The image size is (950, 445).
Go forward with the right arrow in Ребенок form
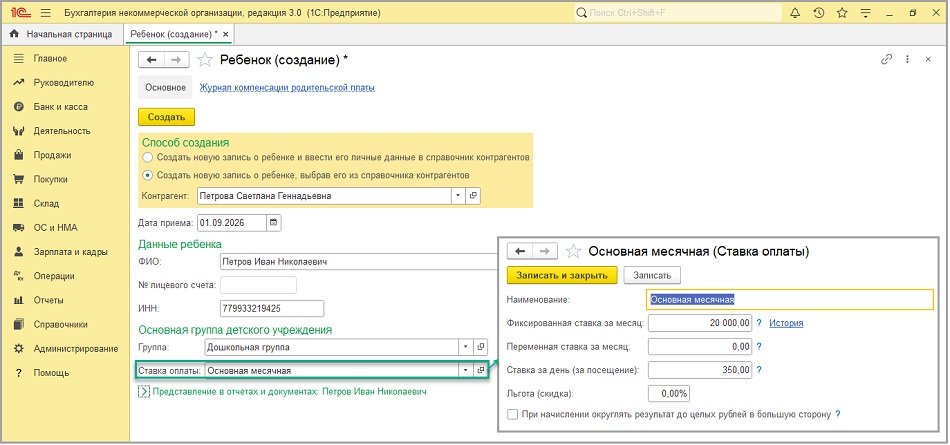coord(176,59)
